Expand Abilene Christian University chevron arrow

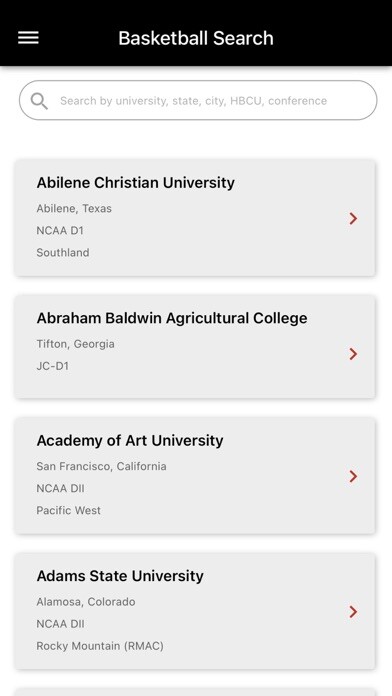point(353,218)
